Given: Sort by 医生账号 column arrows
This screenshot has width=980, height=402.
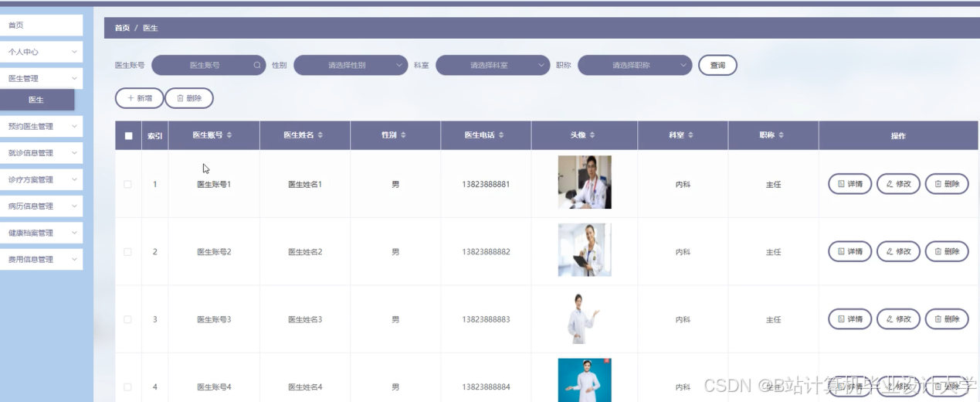Looking at the screenshot, I should click(229, 135).
